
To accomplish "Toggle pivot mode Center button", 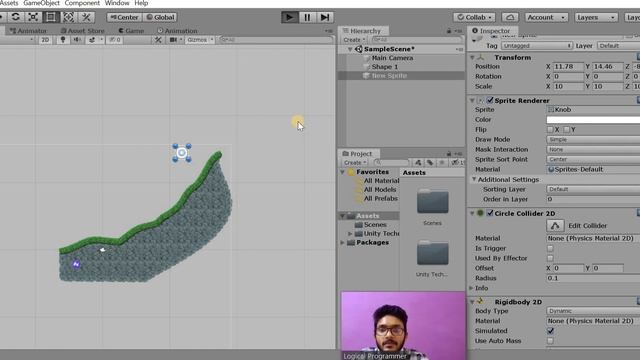I will pos(124,17).
